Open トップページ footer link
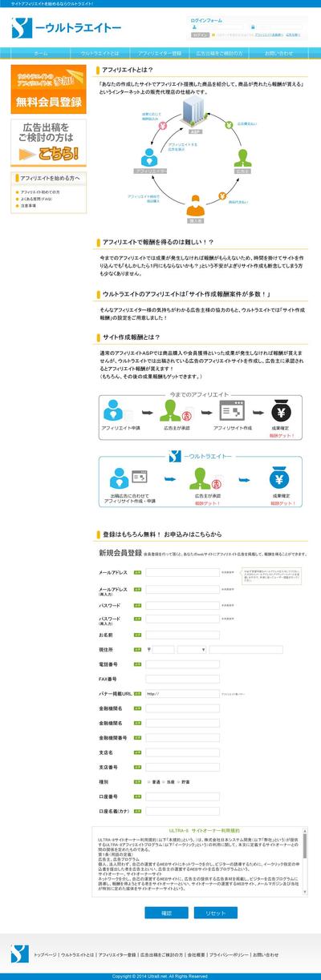Viewport: 321px width, 980px height. click(45, 955)
